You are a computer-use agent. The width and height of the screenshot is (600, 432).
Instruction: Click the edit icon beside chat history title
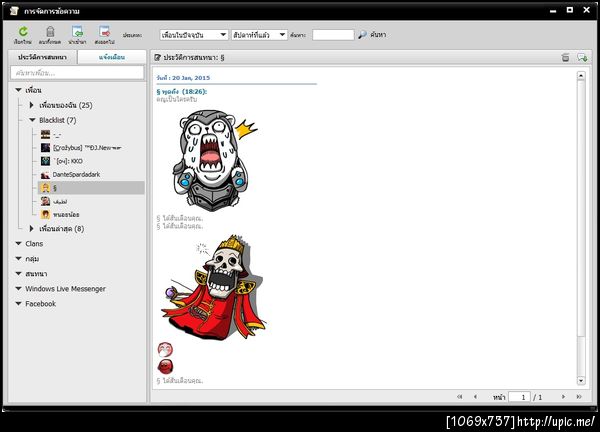point(157,57)
